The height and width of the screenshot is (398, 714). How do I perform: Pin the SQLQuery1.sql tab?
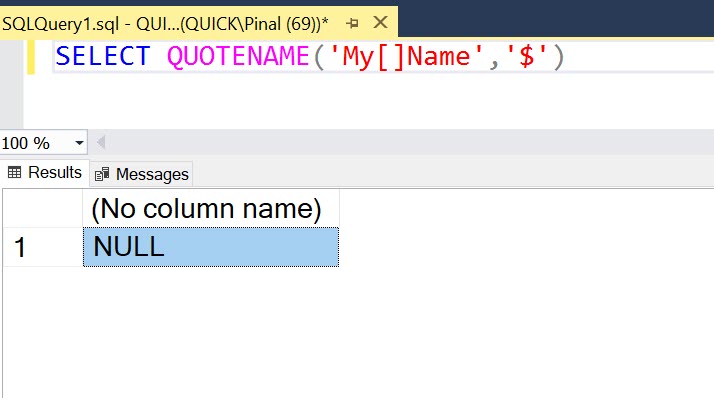click(352, 23)
